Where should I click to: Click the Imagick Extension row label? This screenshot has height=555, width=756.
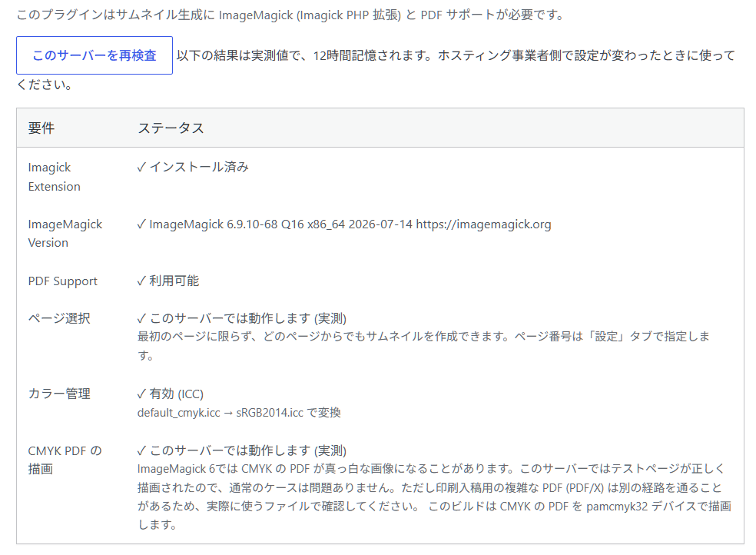point(55,177)
